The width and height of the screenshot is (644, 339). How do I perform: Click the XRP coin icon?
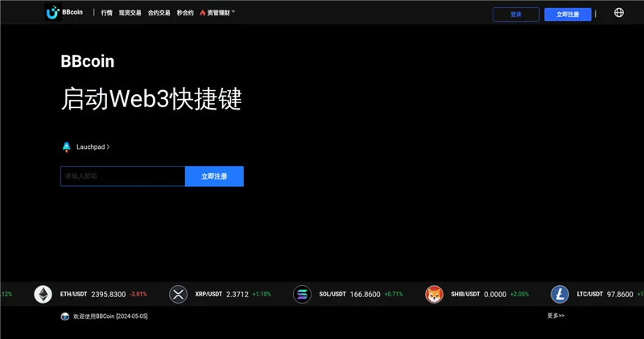pos(178,294)
